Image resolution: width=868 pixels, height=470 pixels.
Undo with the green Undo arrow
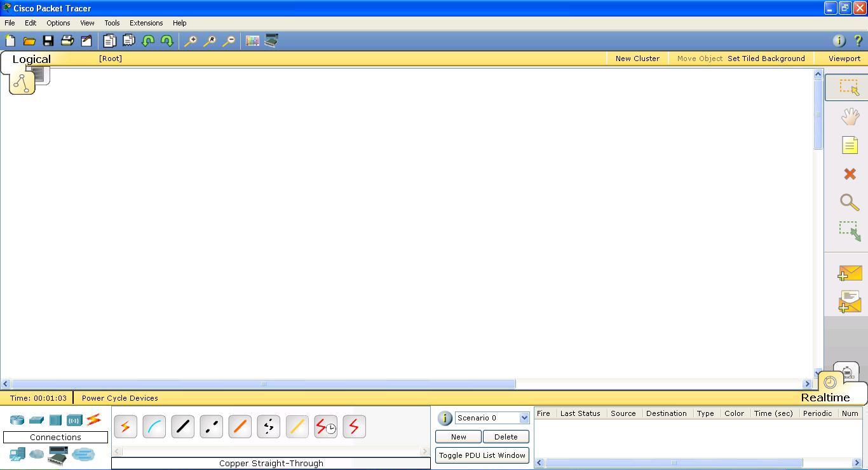click(x=148, y=41)
